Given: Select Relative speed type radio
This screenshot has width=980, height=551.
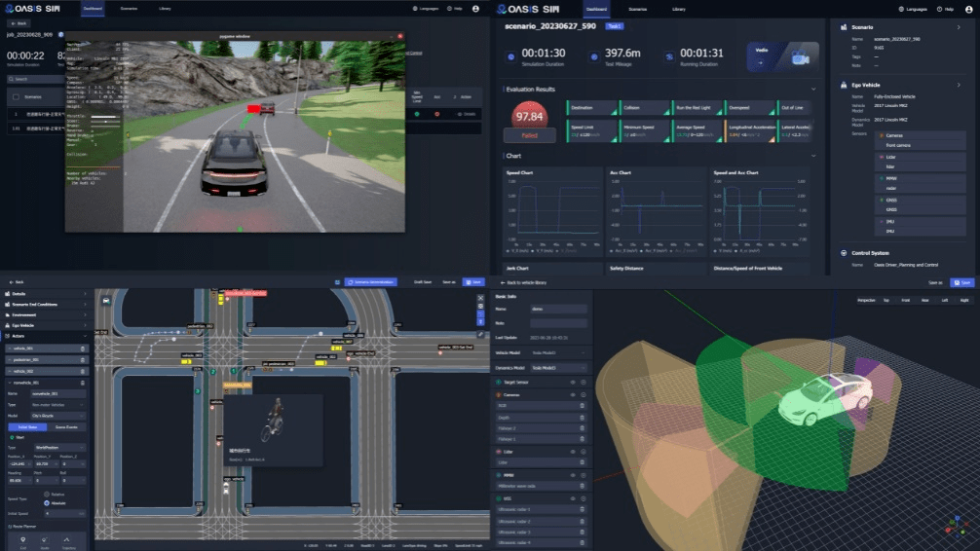Looking at the screenshot, I should 46,495.
